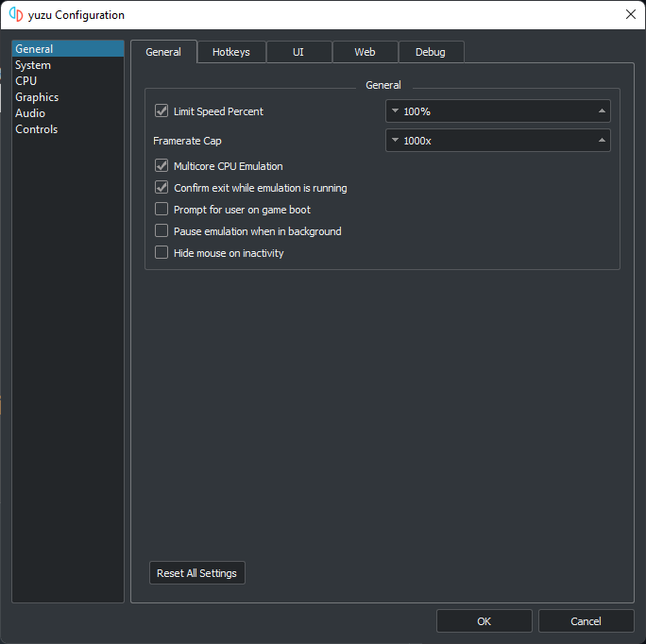Confirm configuration with OK

[x=484, y=621]
